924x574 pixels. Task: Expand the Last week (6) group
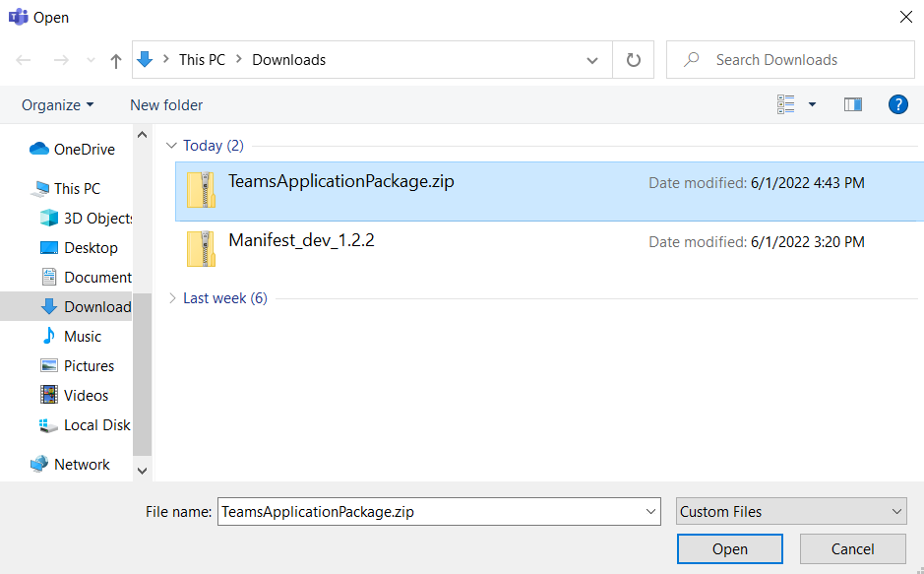point(172,298)
